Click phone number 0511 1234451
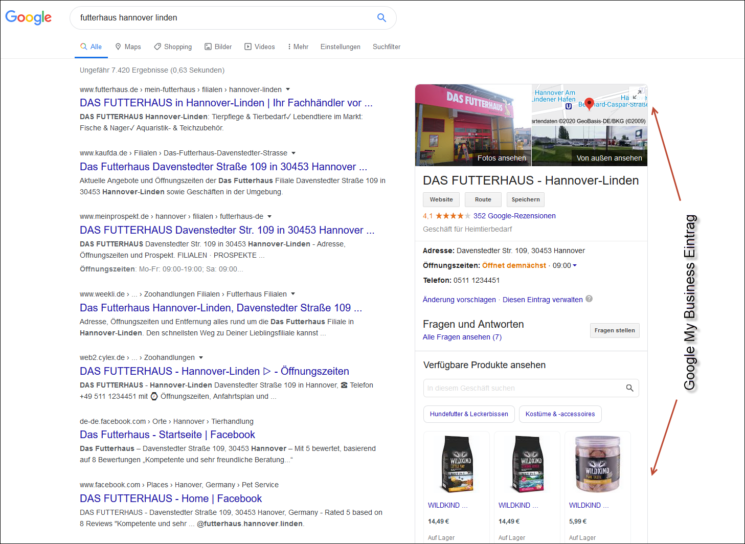 477,280
